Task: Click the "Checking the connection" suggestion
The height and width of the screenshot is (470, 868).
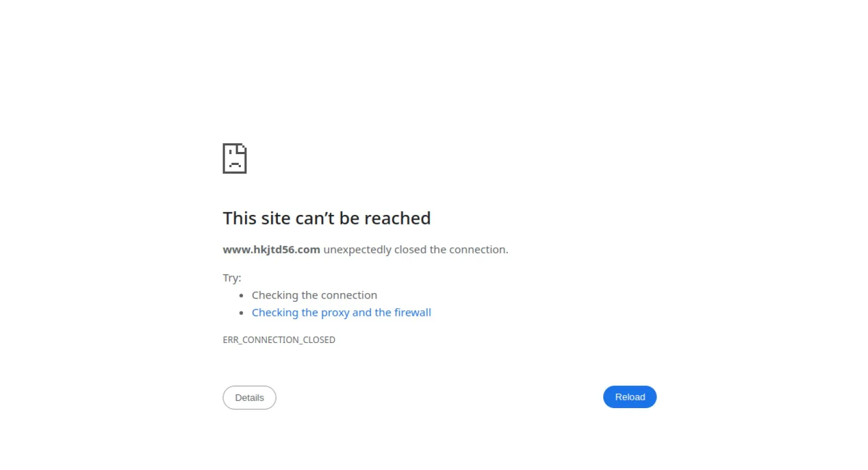Action: pos(314,295)
